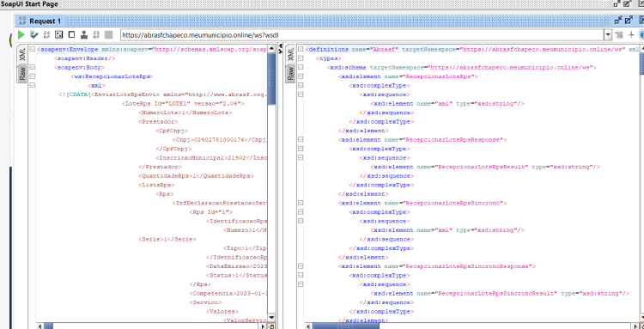Click the Rps Id="1" line
Screen dimensions: 644x329
211,212
